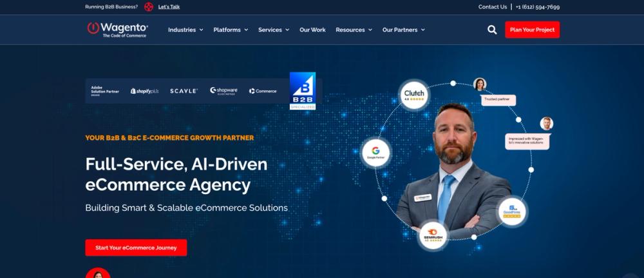
Task: Click the Wagento logo in the header
Action: tap(117, 30)
